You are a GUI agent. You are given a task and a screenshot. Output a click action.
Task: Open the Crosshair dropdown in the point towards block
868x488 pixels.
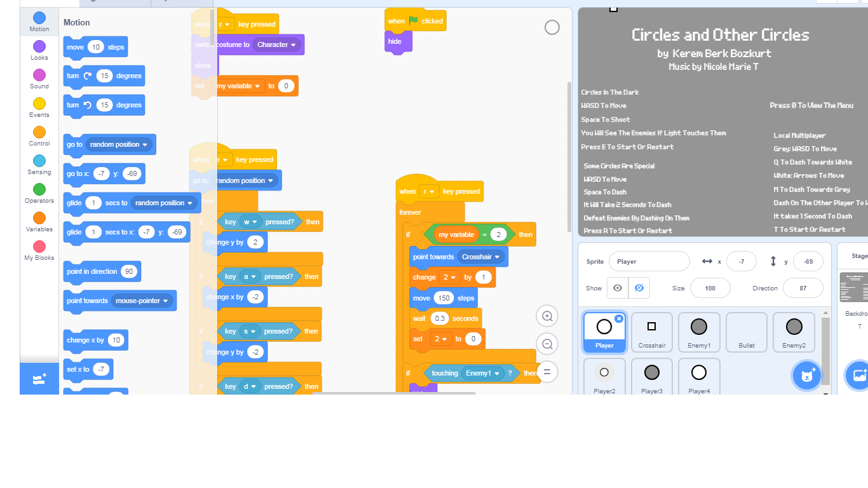481,257
